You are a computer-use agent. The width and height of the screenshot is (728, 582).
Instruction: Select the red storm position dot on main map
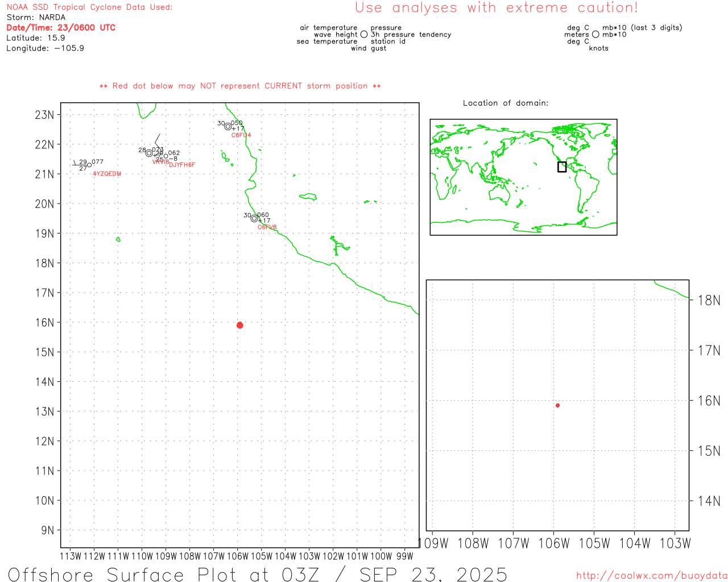239,325
